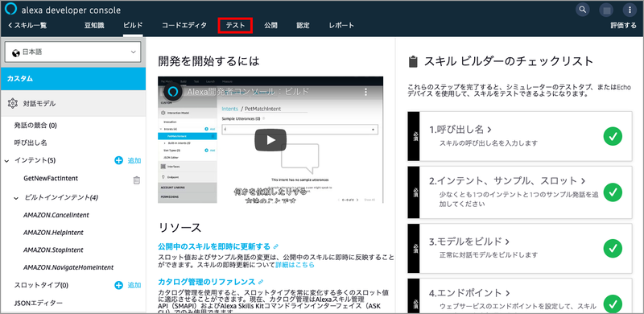This screenshot has width=644, height=314.
Task: Open the video's three-dot options menu
Action: (366, 92)
